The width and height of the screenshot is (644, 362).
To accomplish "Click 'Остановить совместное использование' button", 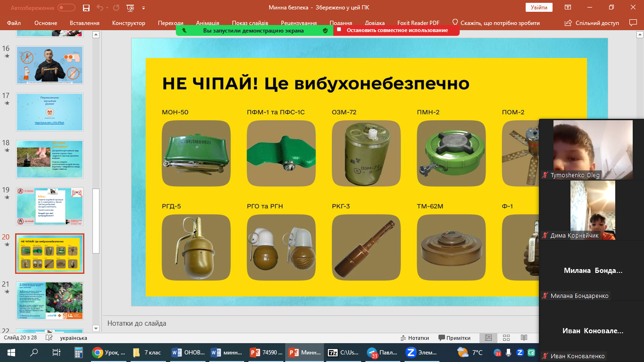I will click(396, 30).
